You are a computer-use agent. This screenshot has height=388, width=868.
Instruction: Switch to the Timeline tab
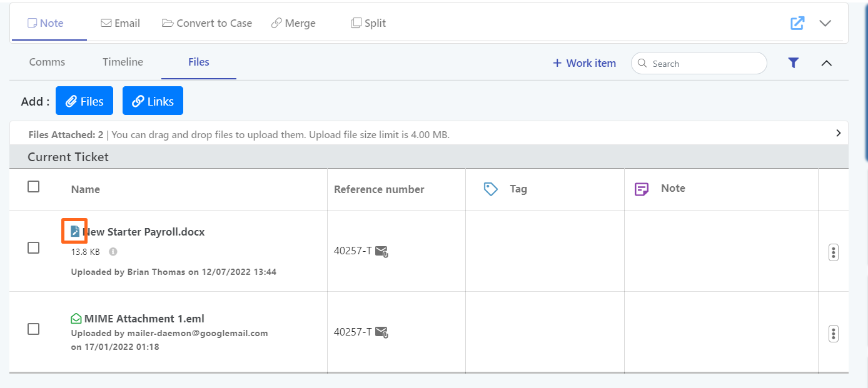click(x=123, y=62)
